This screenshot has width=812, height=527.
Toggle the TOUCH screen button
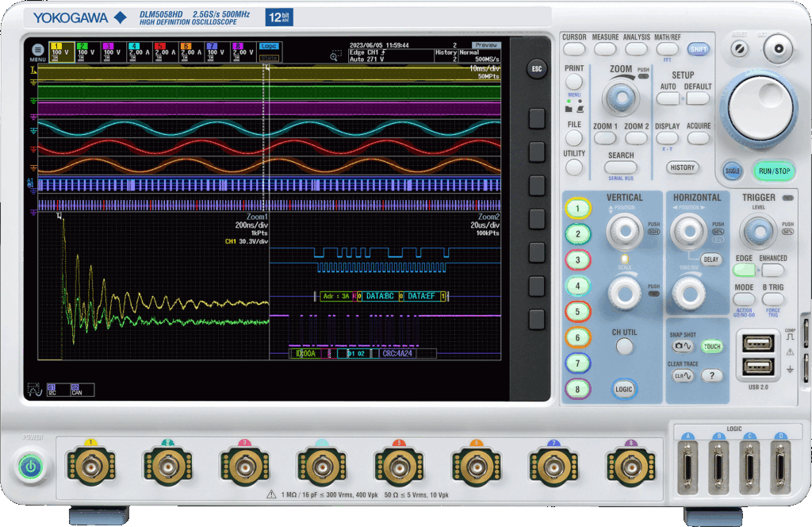coord(711,347)
